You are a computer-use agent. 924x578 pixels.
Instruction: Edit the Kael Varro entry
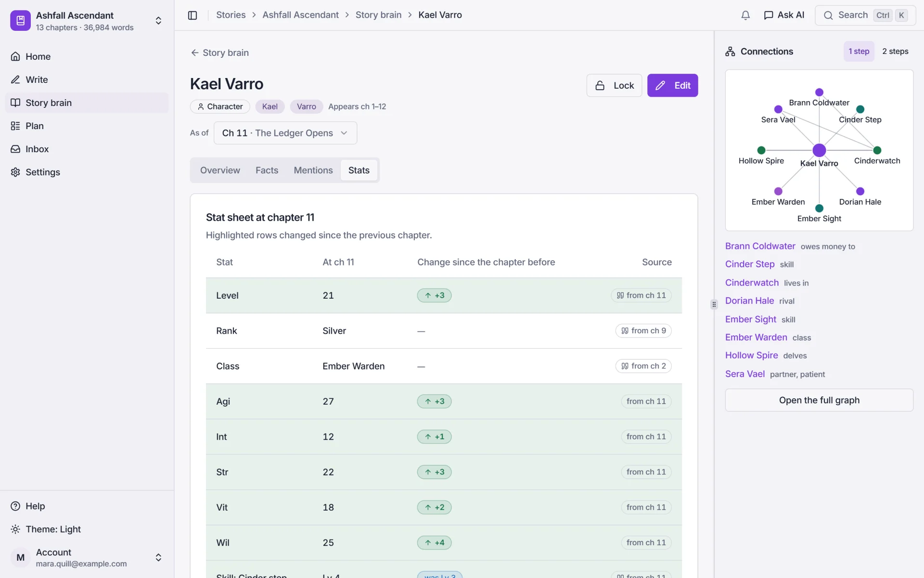[x=672, y=85]
